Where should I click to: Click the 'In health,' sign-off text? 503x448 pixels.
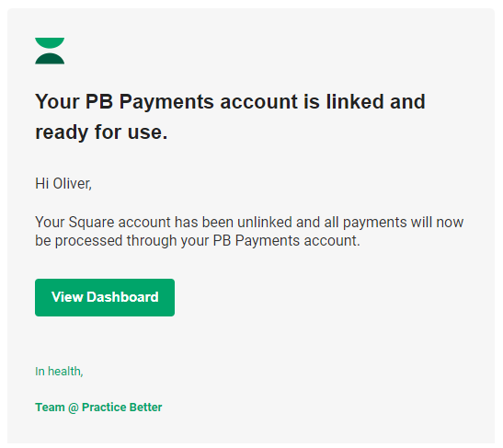[x=59, y=372]
